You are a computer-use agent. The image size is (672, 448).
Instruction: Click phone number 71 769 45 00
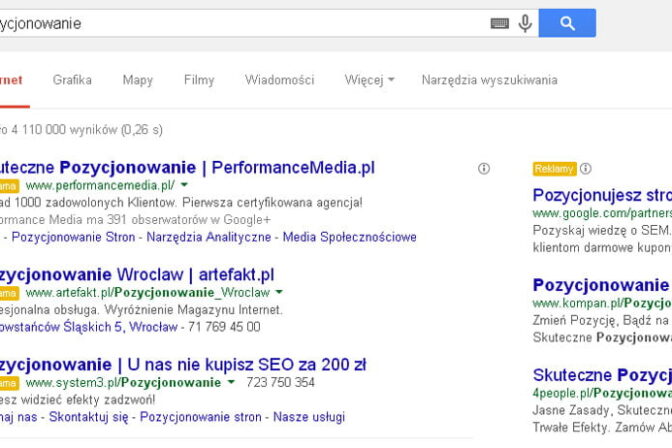(x=224, y=327)
